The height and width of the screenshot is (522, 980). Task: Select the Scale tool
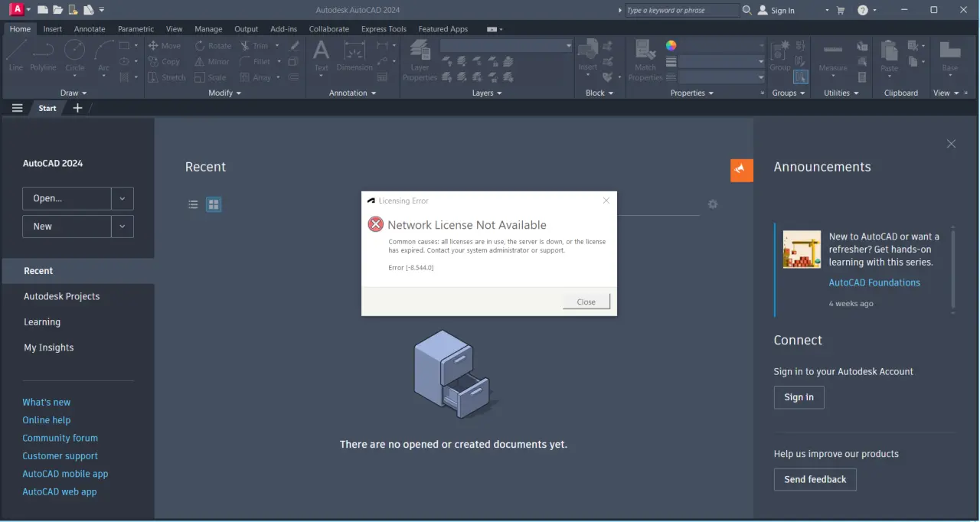[x=211, y=77]
